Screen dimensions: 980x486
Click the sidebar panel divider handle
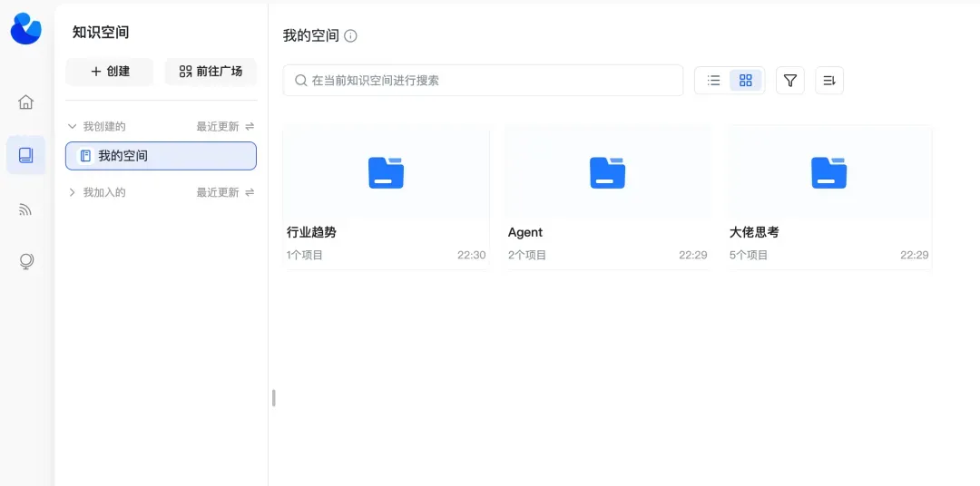pyautogui.click(x=274, y=398)
